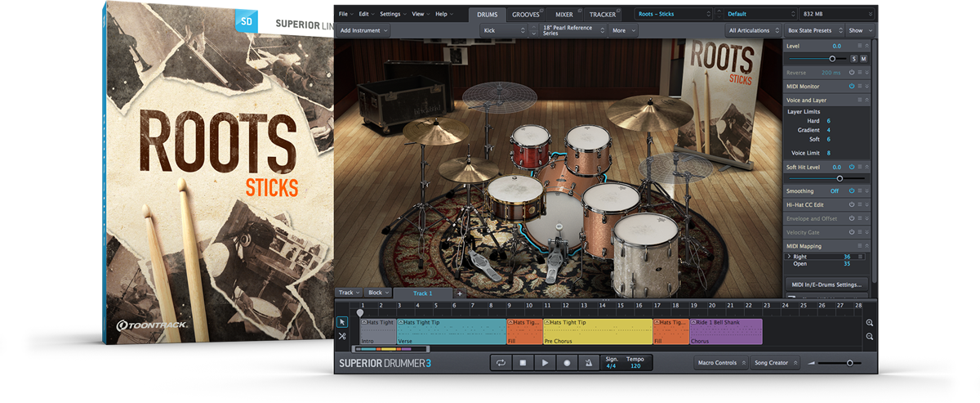Viewport: 980px width, 403px height.
Task: Select the arrow pointer tool in the track editor
Action: point(342,322)
